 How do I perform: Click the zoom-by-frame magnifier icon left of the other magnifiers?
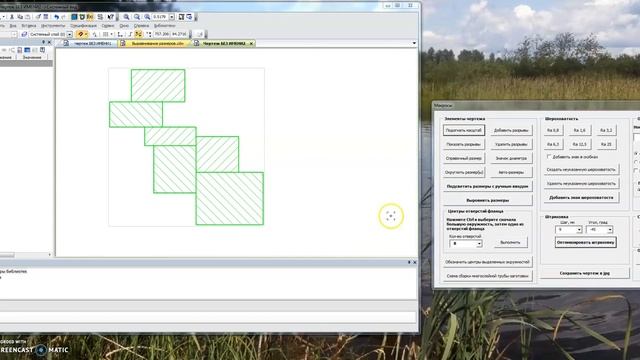tap(126, 17)
